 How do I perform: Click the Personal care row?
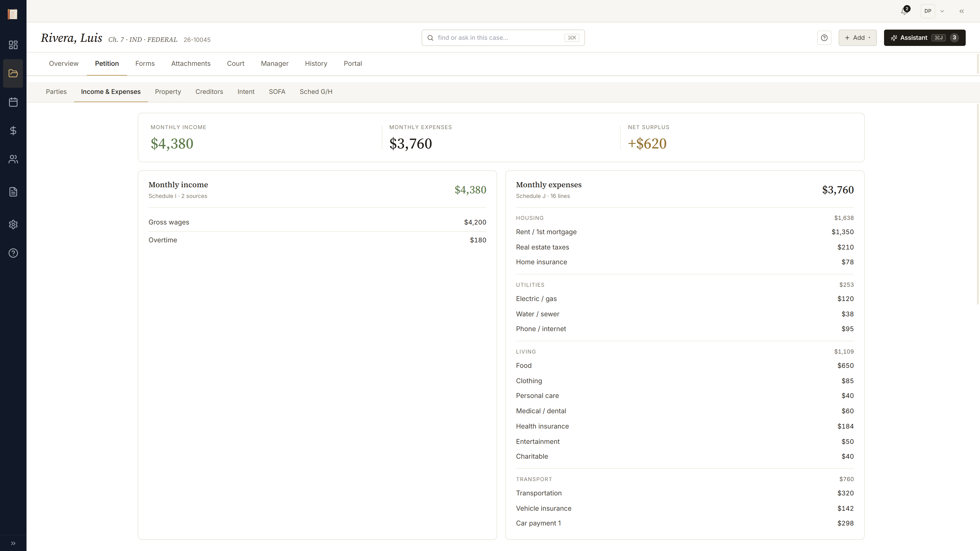point(684,396)
